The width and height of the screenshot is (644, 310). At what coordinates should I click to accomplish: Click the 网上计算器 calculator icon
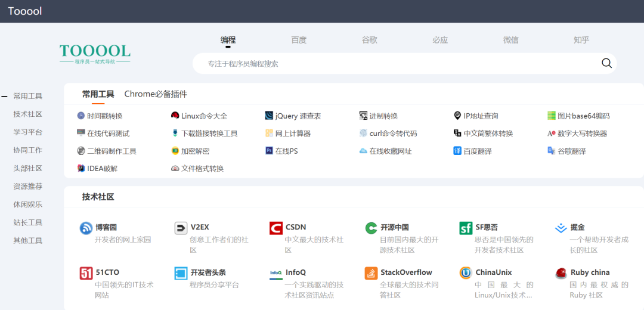click(x=269, y=133)
